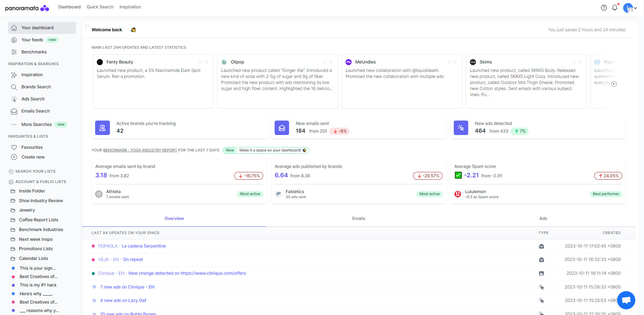The height and width of the screenshot is (315, 644).
Task: Tick the checkbox beside Welcome back
Action: [87, 27]
